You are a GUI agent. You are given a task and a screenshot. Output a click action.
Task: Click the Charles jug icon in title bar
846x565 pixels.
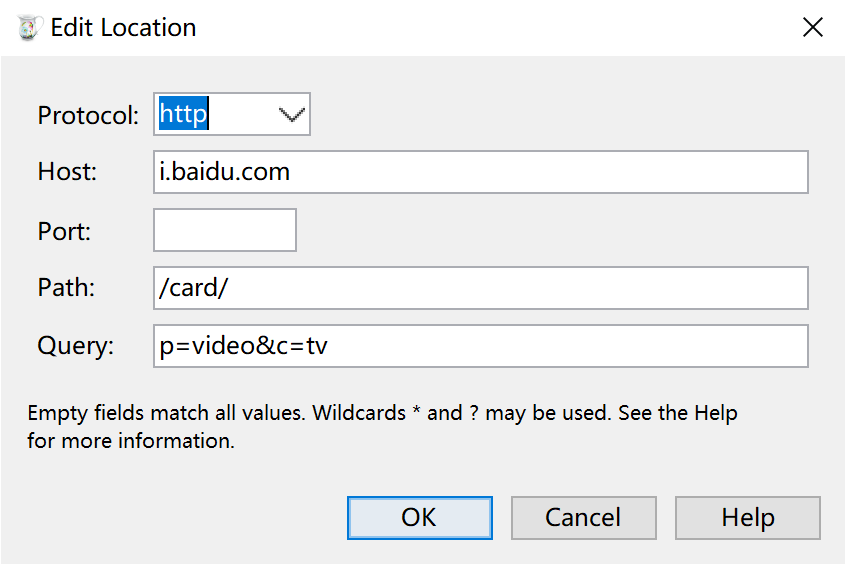click(29, 28)
